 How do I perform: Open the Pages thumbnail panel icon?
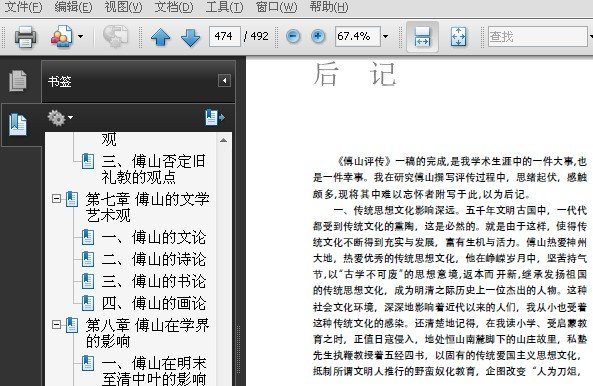point(18,81)
